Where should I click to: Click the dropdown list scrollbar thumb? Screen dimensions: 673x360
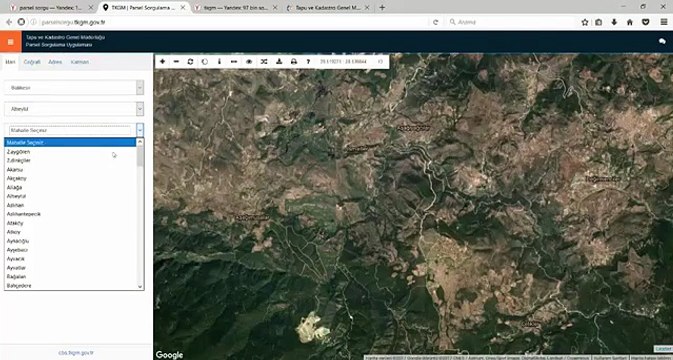tap(140, 156)
